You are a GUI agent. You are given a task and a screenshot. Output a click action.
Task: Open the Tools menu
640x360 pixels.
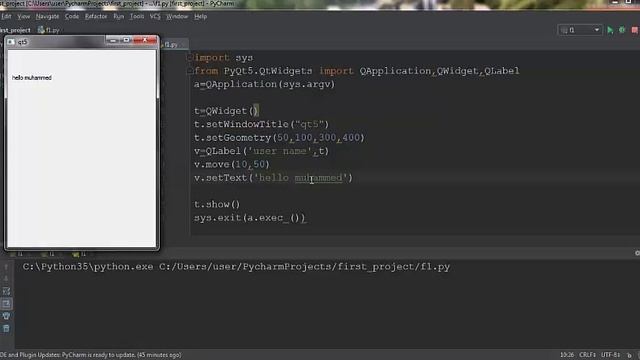(x=137, y=17)
